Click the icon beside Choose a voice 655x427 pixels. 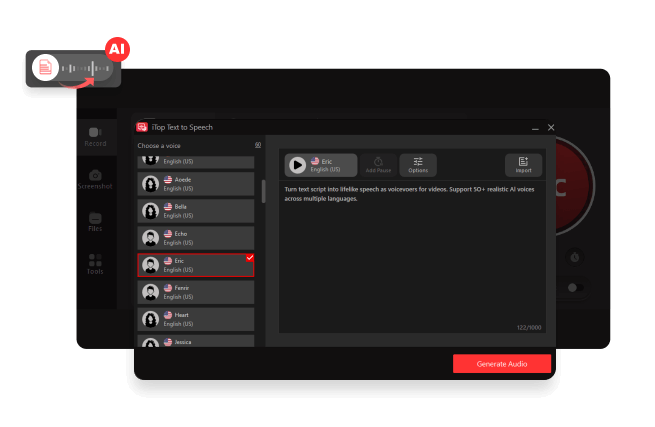(258, 146)
